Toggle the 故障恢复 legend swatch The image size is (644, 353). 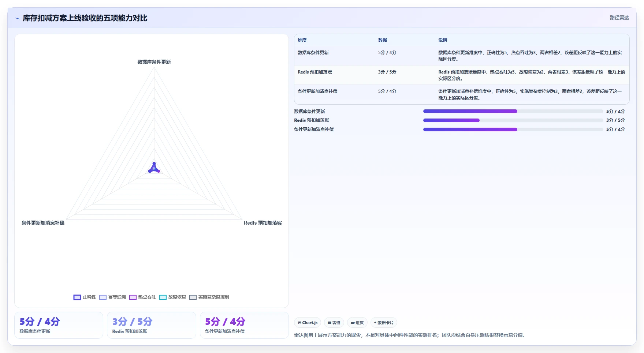163,297
